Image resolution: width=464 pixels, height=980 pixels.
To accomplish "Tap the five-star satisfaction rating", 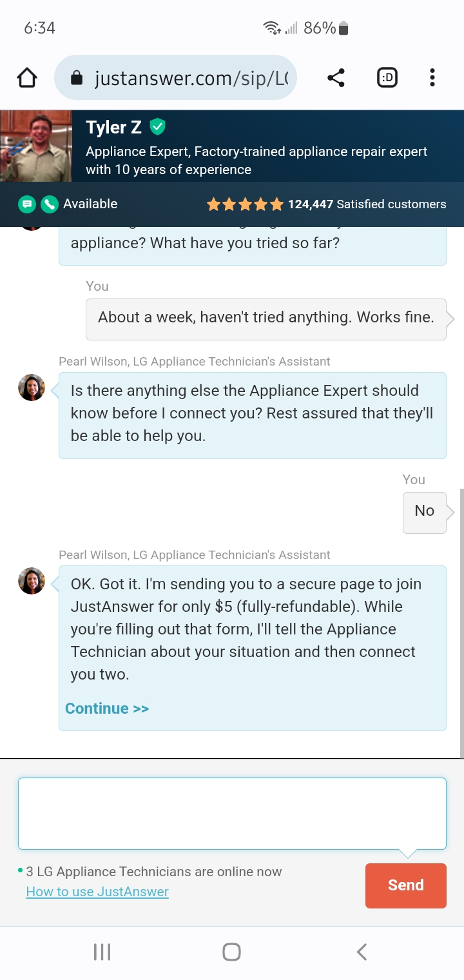I will [x=245, y=204].
